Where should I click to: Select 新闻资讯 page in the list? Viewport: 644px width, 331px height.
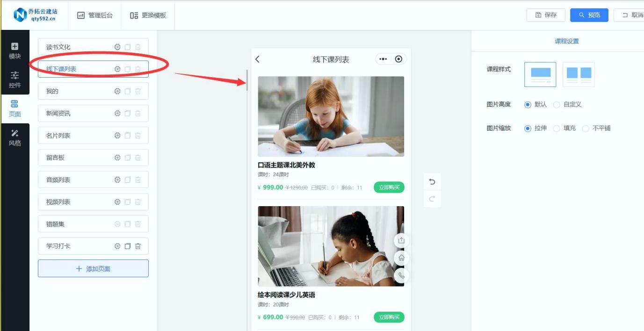tap(58, 114)
